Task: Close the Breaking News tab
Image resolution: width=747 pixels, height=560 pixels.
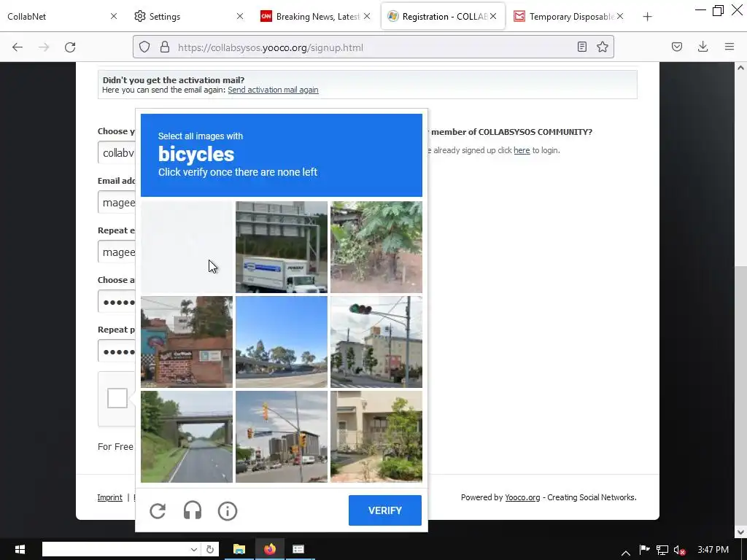Action: point(367,16)
